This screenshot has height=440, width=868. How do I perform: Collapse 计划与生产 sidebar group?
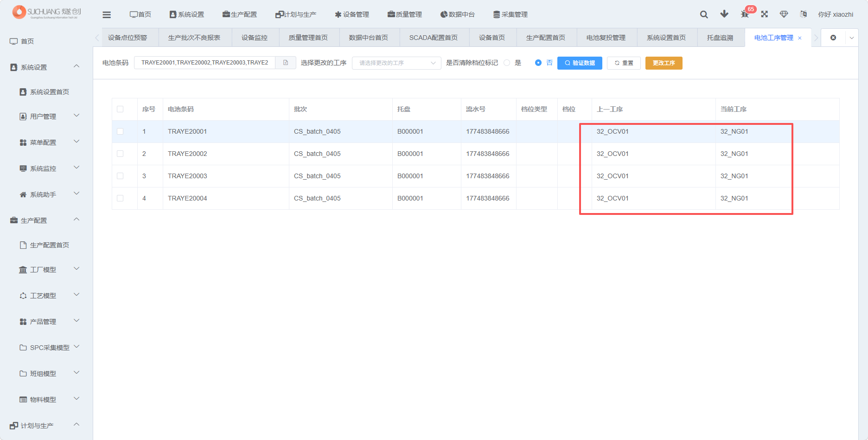point(77,425)
